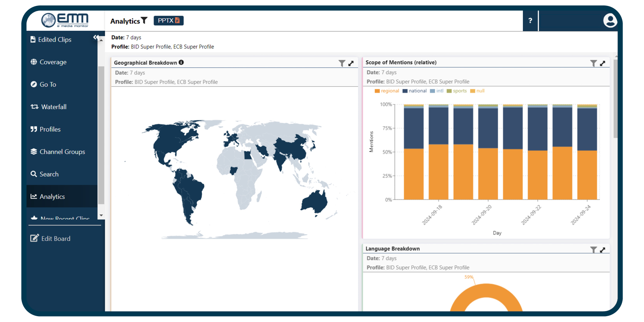Toggle the national legend series

(x=415, y=91)
